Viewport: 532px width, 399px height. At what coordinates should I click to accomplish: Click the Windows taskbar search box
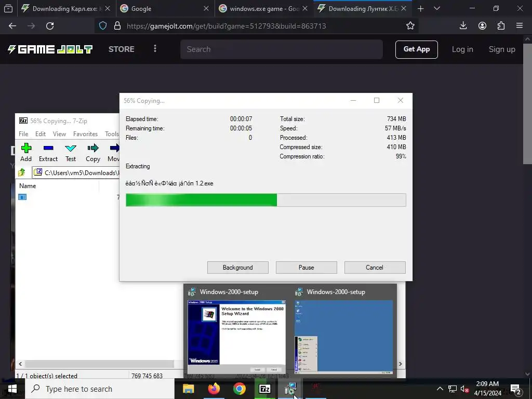coord(100,389)
